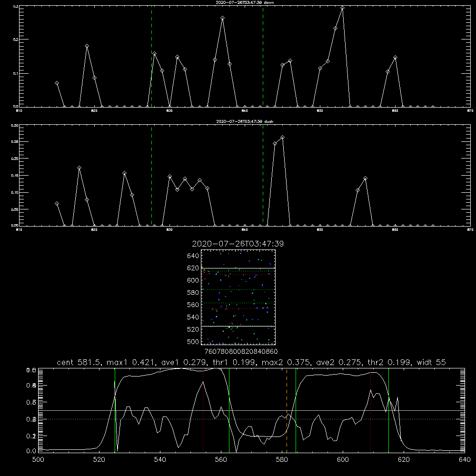Open the central scatter image thumbnail
The height and width of the screenshot is (476, 476).
point(238,297)
